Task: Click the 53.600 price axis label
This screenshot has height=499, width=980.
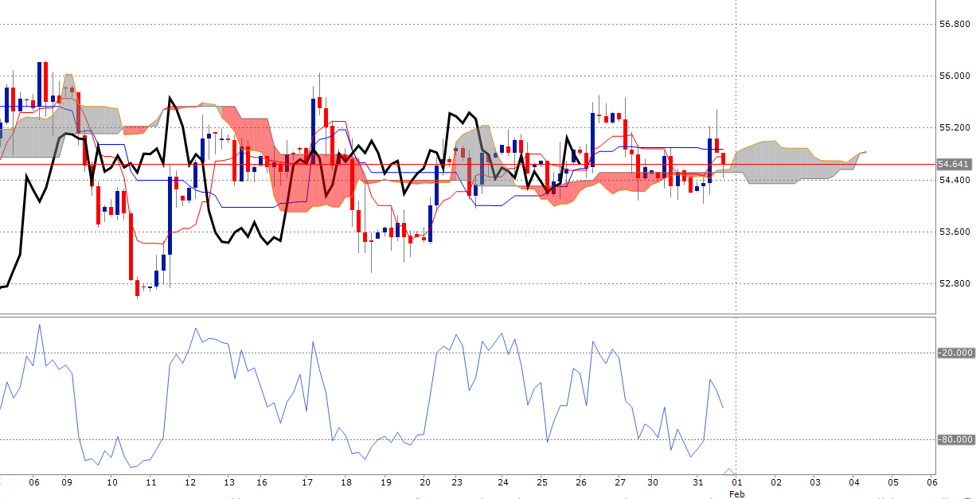Action: tap(953, 232)
